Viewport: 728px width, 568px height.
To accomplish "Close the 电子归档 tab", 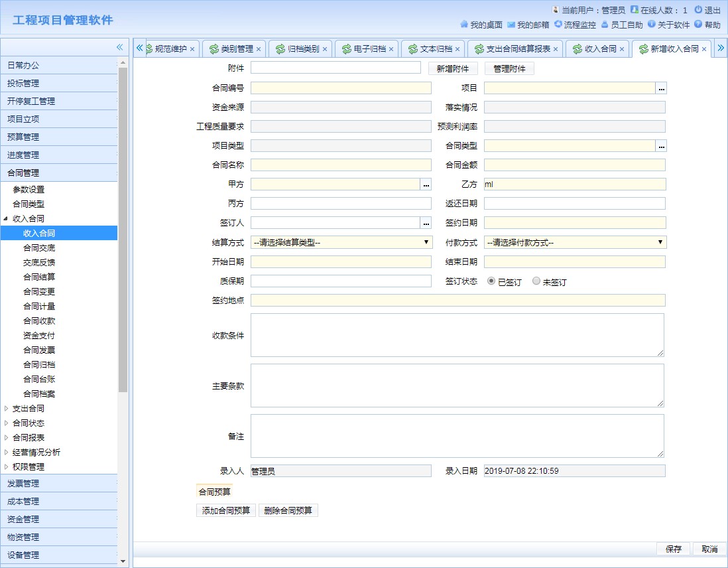I will [391, 49].
